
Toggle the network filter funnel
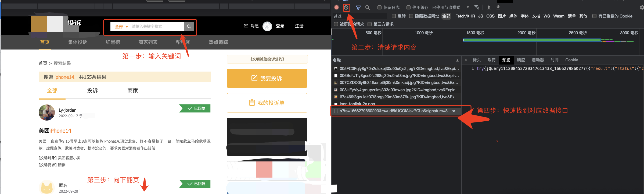point(358,8)
